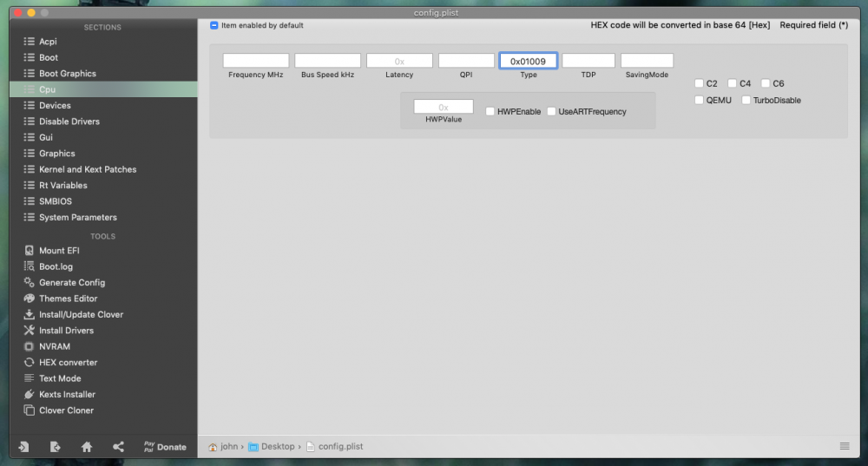The width and height of the screenshot is (868, 466).
Task: Click the HWPValue input field
Action: (444, 106)
